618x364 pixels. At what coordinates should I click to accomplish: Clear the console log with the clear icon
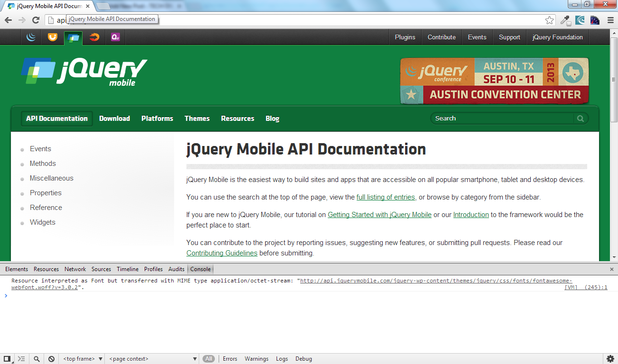pyautogui.click(x=51, y=359)
